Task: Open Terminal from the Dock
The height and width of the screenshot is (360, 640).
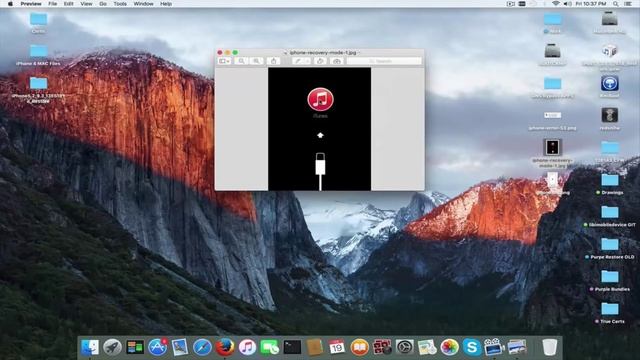Action: pyautogui.click(x=292, y=347)
